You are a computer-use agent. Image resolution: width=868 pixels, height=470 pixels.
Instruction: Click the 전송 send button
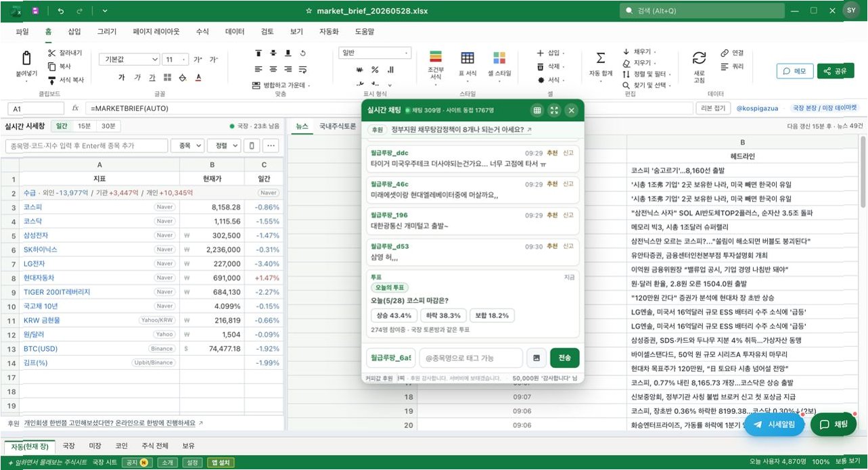tap(564, 358)
